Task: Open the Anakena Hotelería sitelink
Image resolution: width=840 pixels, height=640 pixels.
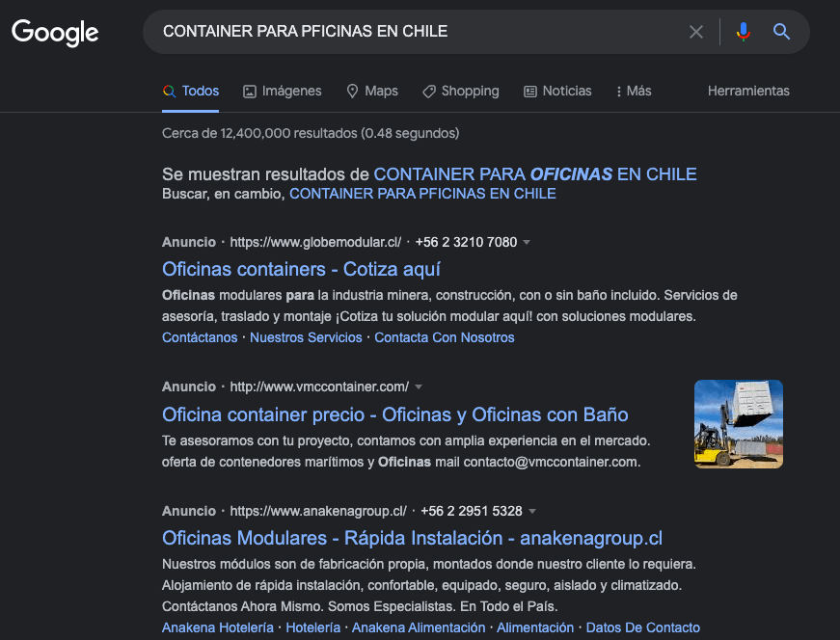Action: pyautogui.click(x=218, y=627)
